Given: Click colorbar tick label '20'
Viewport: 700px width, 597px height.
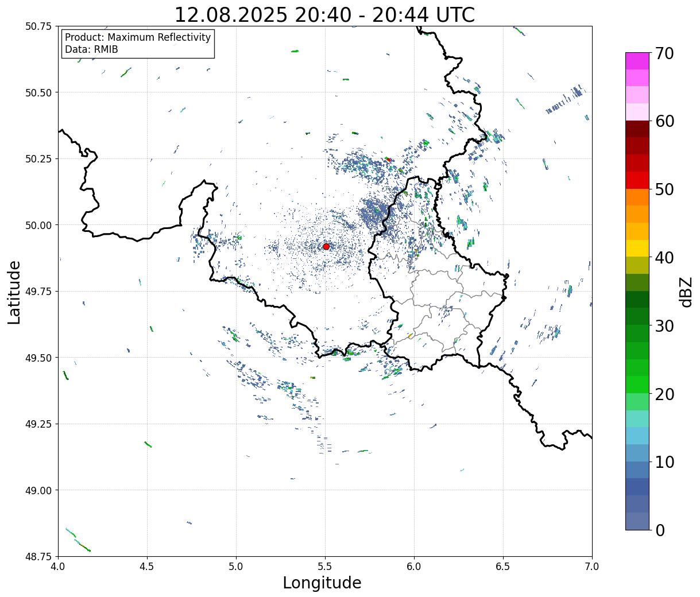Looking at the screenshot, I should coord(664,394).
